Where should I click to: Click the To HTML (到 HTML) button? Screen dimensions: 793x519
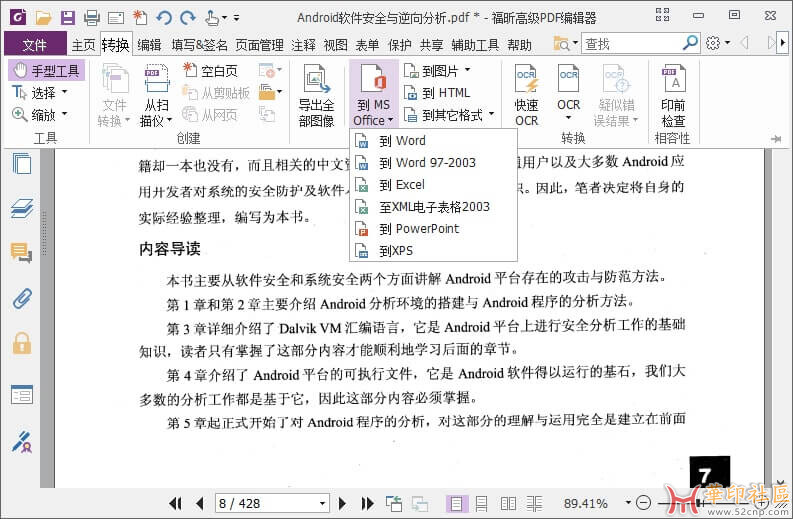pyautogui.click(x=437, y=93)
